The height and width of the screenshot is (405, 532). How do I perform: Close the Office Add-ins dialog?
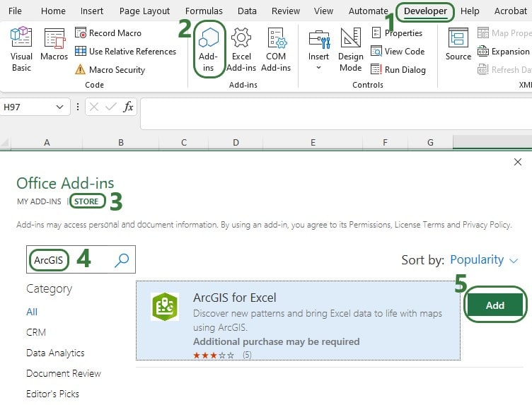pos(517,162)
